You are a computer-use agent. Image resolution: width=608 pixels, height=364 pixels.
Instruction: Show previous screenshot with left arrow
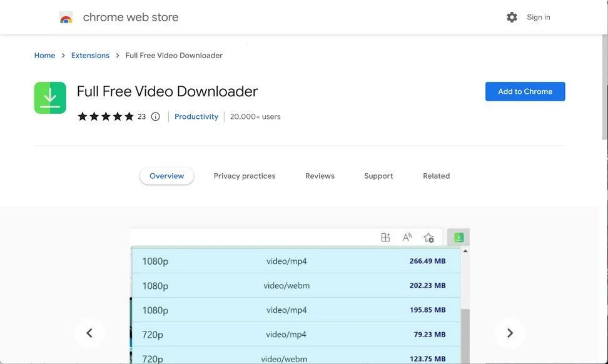(89, 333)
